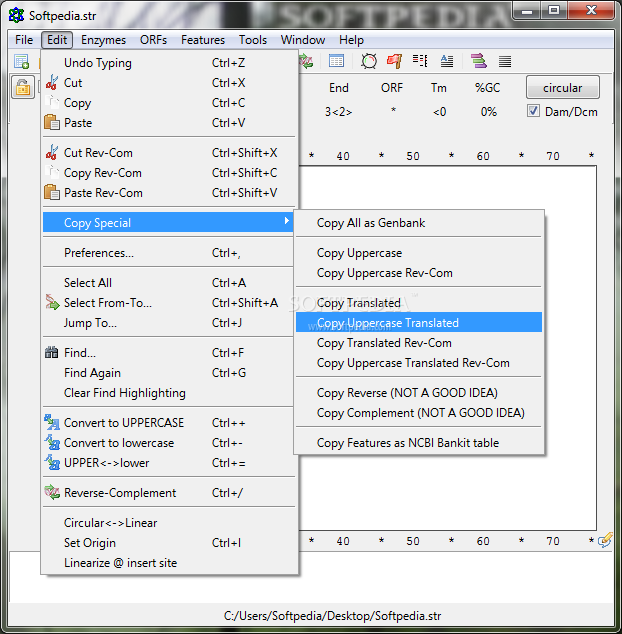
Task: Click the %GC value 0%
Action: pos(489,112)
